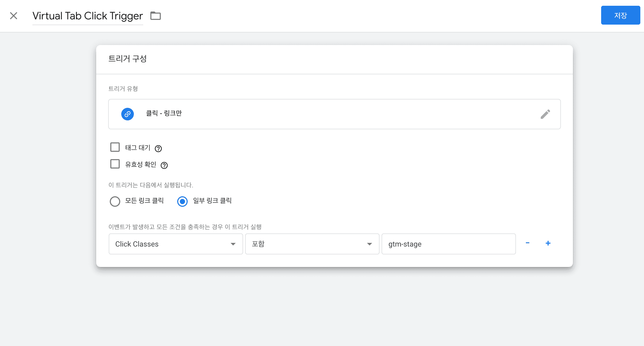Viewport: 644px width, 346px height.
Task: Click the 저장 save button
Action: pos(620,15)
